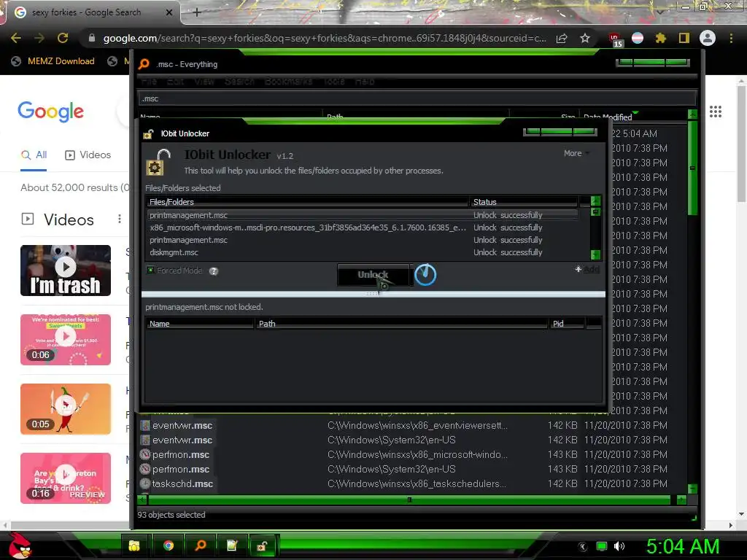Toggle the Chrome side panel icon
747x560 pixels.
click(684, 38)
